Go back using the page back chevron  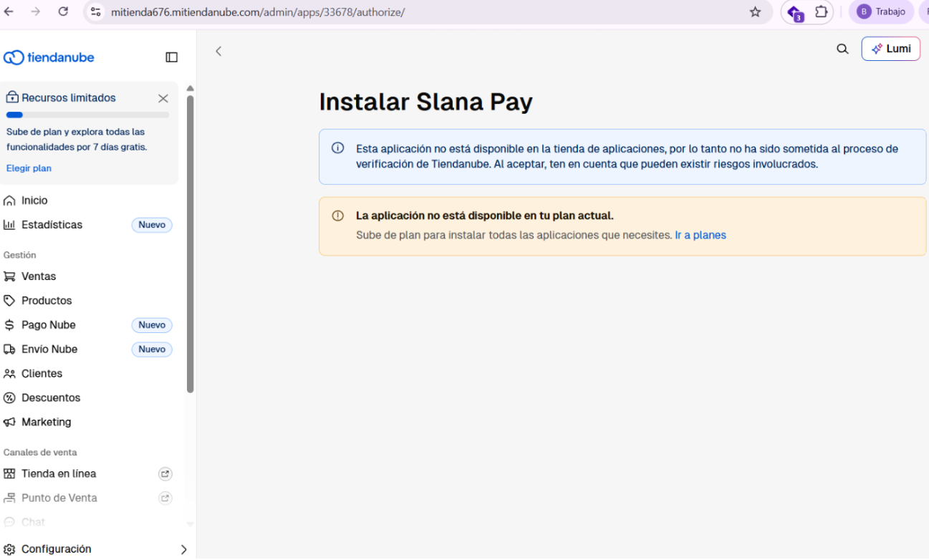tap(218, 51)
